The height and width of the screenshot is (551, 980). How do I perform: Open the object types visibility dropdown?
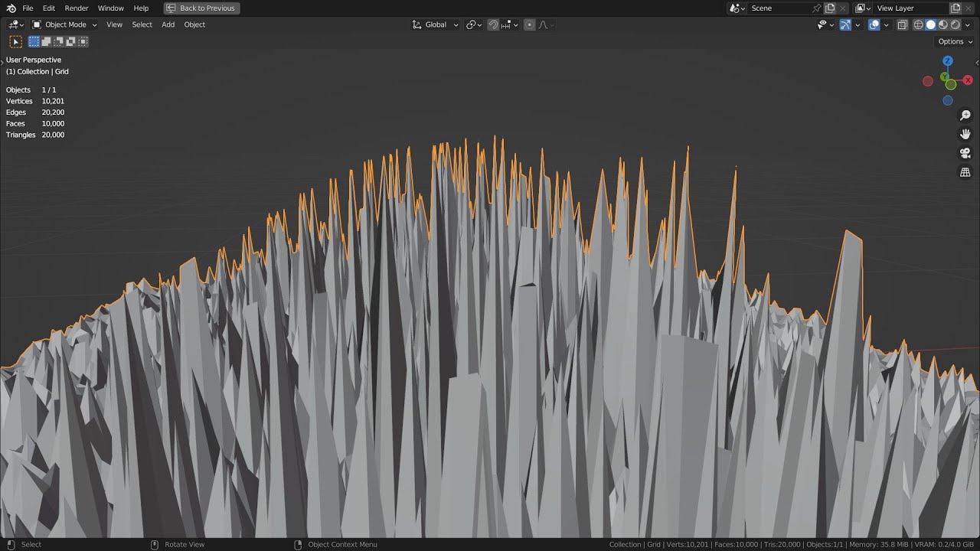[825, 24]
